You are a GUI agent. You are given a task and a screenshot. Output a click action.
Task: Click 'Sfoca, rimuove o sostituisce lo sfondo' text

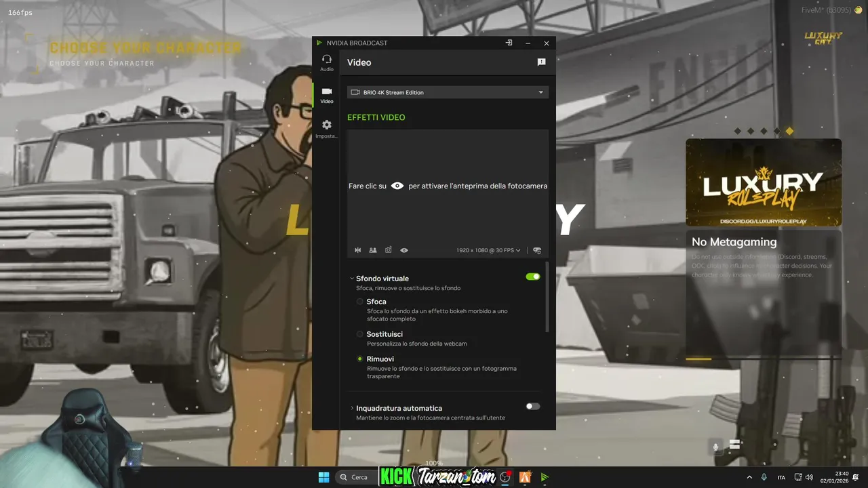tap(408, 288)
